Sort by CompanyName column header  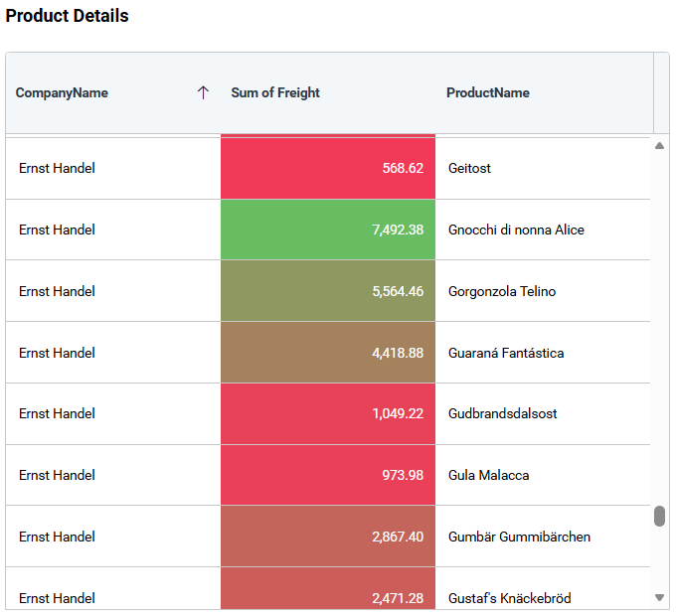pos(63,92)
